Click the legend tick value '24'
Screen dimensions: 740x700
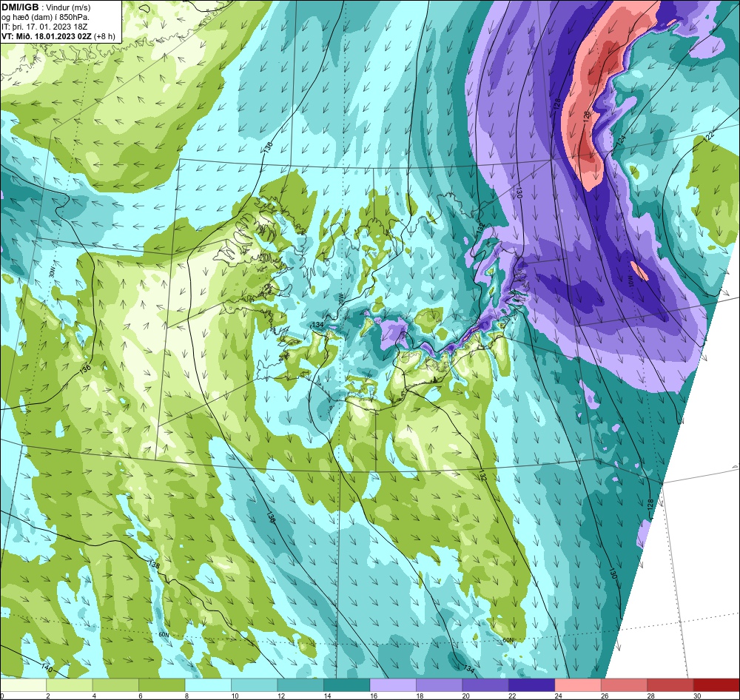(x=557, y=696)
